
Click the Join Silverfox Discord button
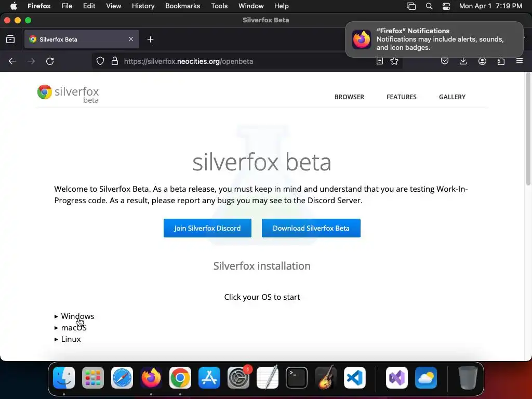tap(207, 228)
